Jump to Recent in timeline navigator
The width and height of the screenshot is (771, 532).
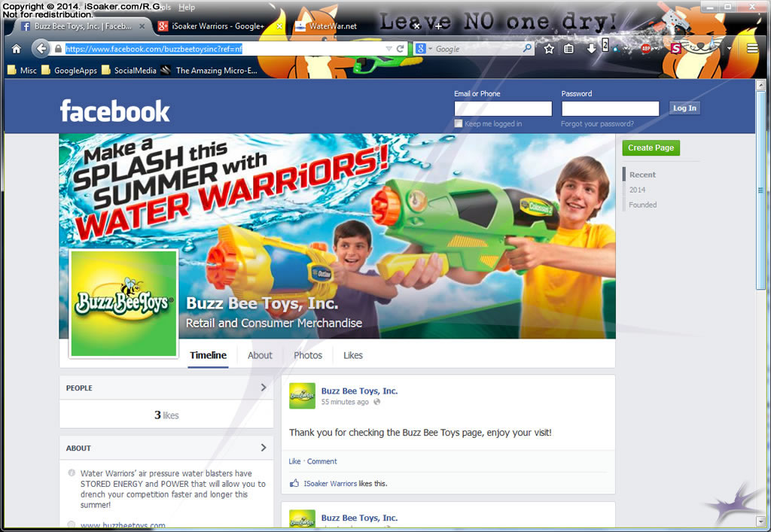pos(642,175)
